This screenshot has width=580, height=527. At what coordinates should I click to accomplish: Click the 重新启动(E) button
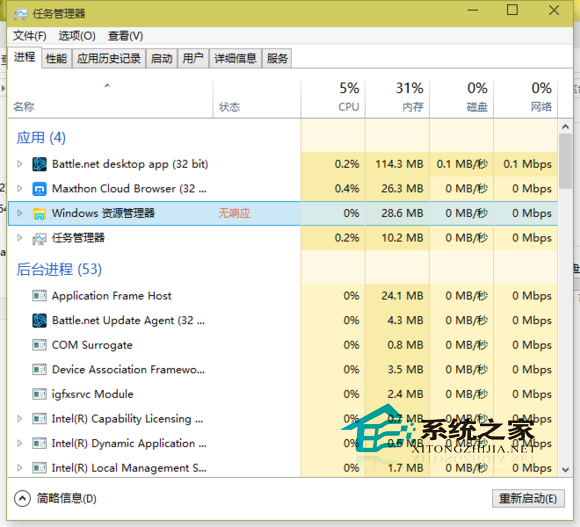(528, 499)
